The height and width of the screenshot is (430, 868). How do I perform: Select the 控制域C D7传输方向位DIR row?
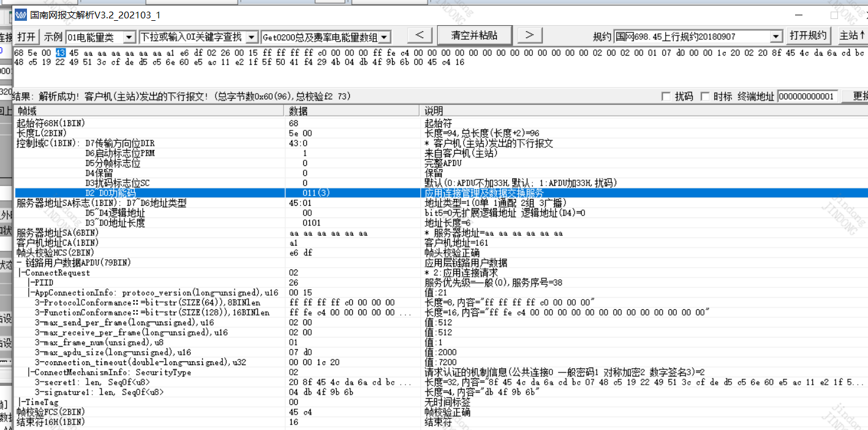point(440,143)
